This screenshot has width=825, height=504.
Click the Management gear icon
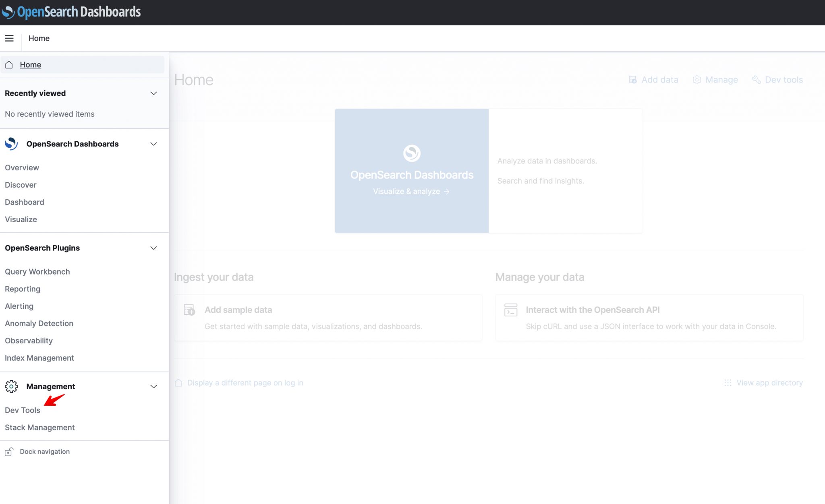pyautogui.click(x=11, y=386)
